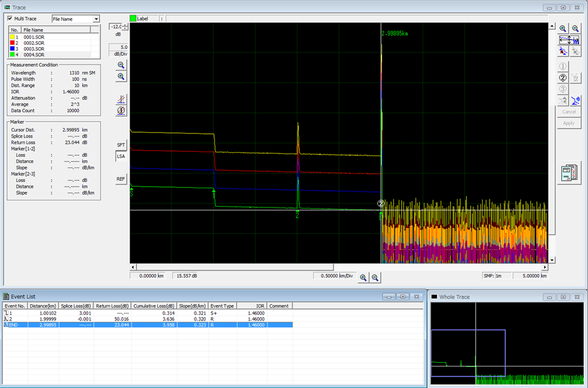The width and height of the screenshot is (588, 388).
Task: Toggle the SFT shift button
Action: point(121,144)
